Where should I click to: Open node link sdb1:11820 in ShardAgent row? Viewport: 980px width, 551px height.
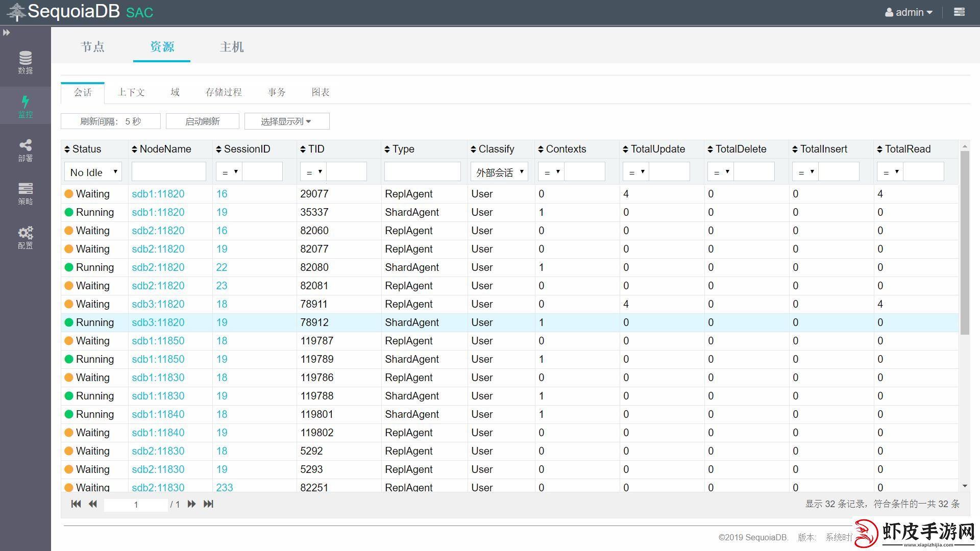158,212
